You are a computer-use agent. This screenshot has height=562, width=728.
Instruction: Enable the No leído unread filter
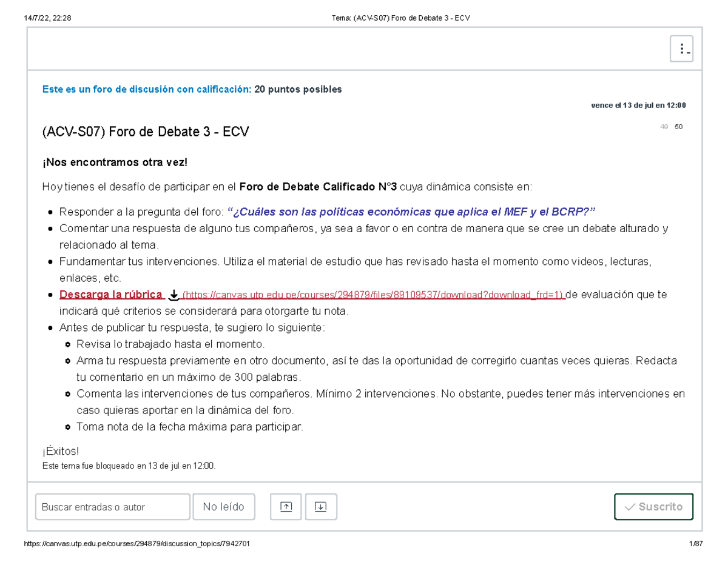224,506
